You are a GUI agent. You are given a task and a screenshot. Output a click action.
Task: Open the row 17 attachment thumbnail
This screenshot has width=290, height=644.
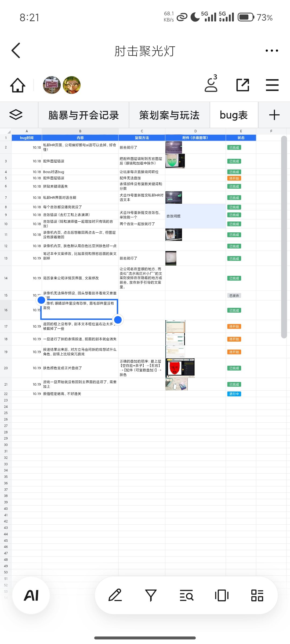[x=175, y=326]
